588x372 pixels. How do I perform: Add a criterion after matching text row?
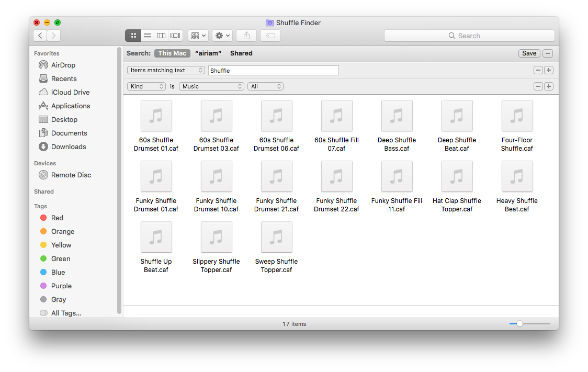[x=549, y=70]
